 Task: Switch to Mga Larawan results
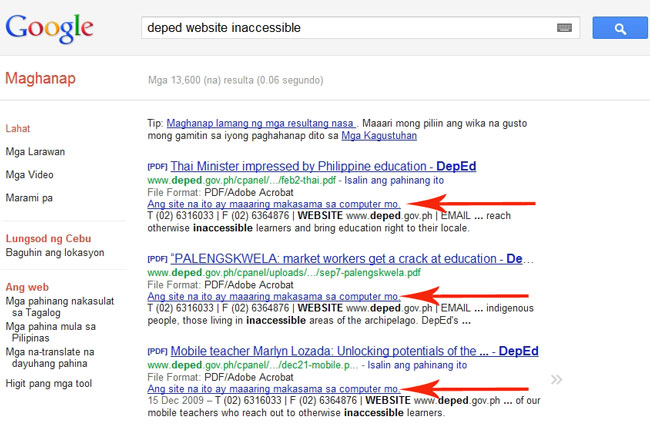click(35, 152)
